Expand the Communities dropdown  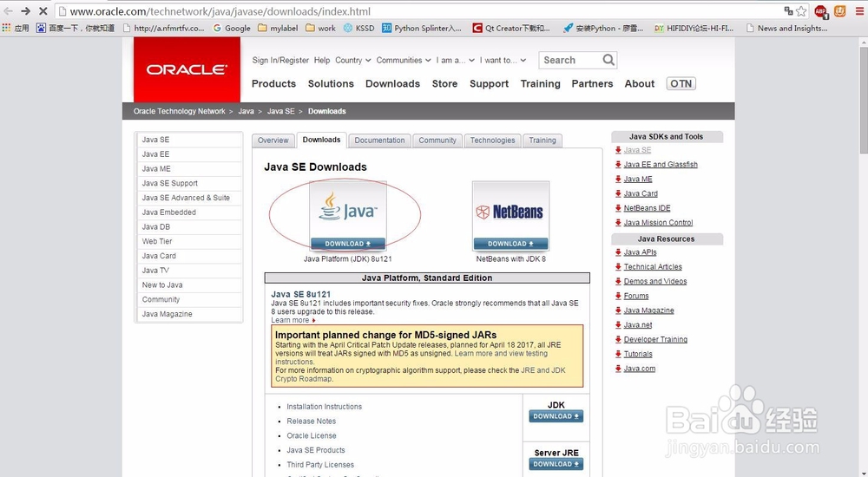(x=404, y=61)
